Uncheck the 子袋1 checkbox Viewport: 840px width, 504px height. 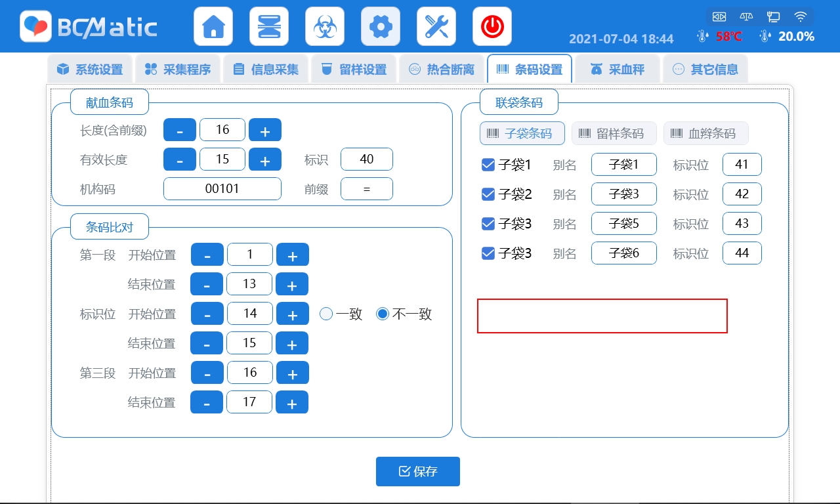click(x=488, y=165)
